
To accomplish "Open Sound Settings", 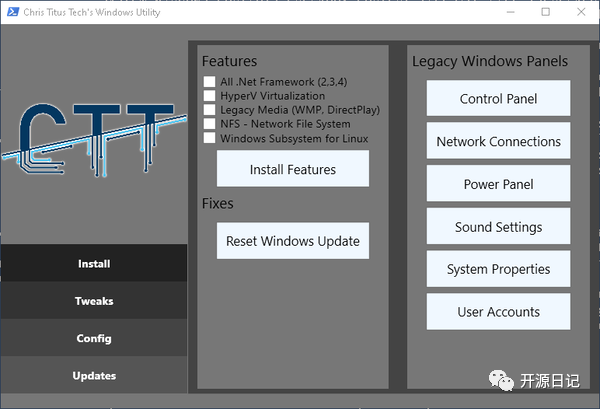I will pyautogui.click(x=498, y=226).
